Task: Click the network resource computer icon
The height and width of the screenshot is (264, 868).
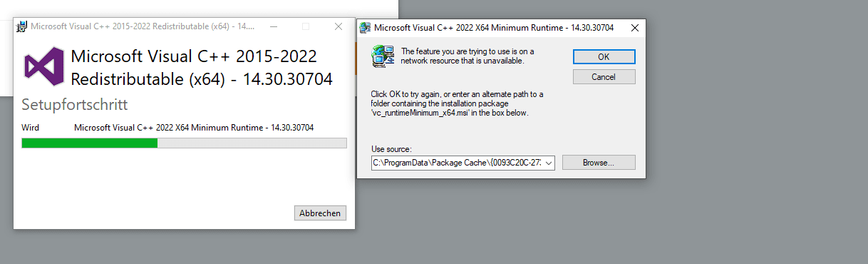Action: [383, 56]
